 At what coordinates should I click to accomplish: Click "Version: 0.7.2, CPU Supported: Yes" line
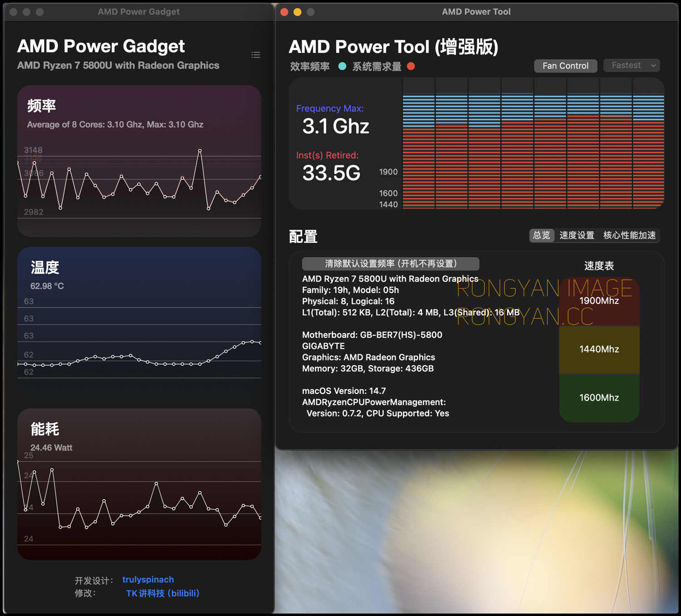378,413
